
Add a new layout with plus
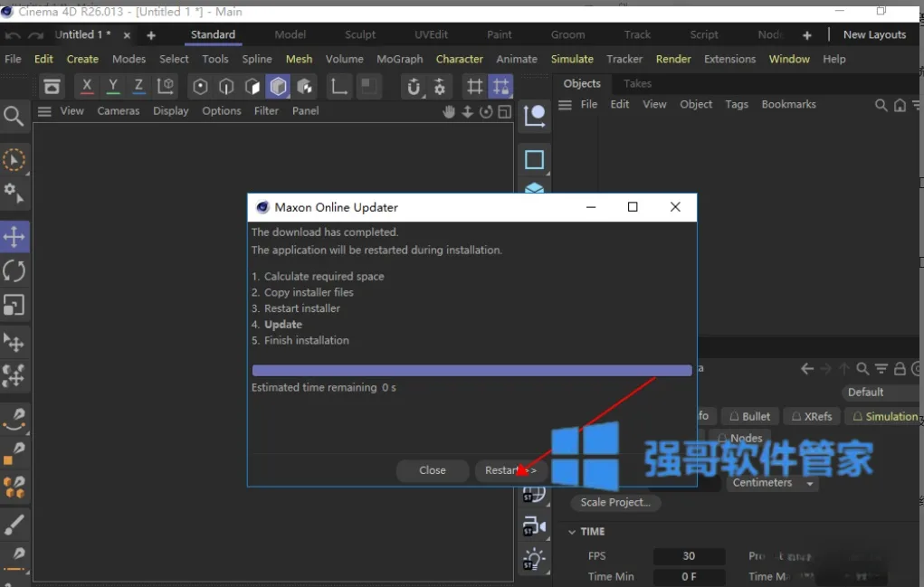point(806,35)
